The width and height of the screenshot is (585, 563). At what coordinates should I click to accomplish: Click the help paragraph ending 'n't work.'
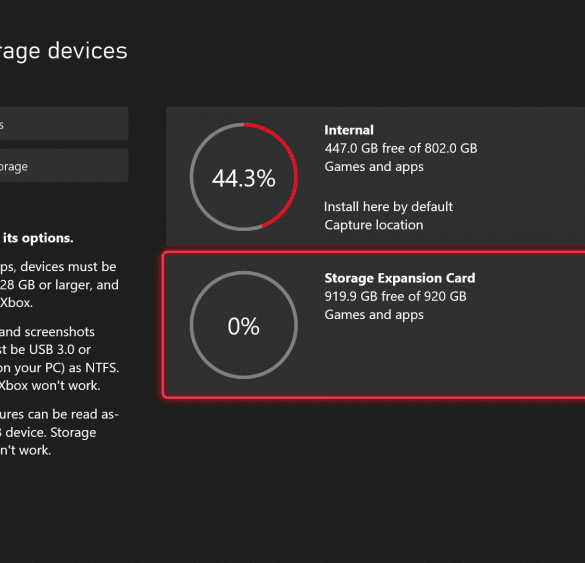coord(60,432)
